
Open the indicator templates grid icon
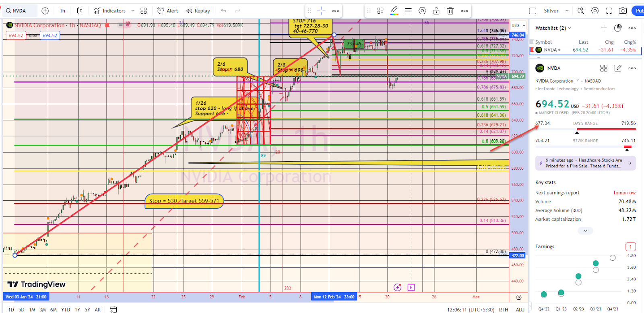coord(144,11)
